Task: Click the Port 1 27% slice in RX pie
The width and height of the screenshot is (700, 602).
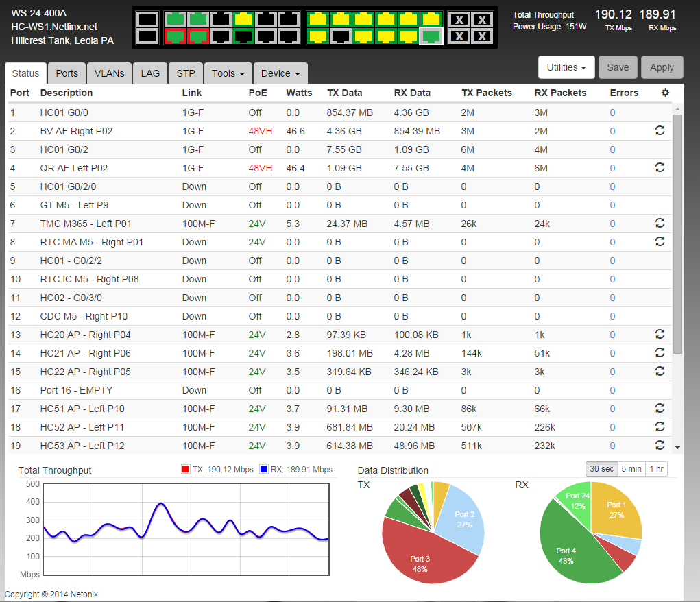Action: pos(616,509)
